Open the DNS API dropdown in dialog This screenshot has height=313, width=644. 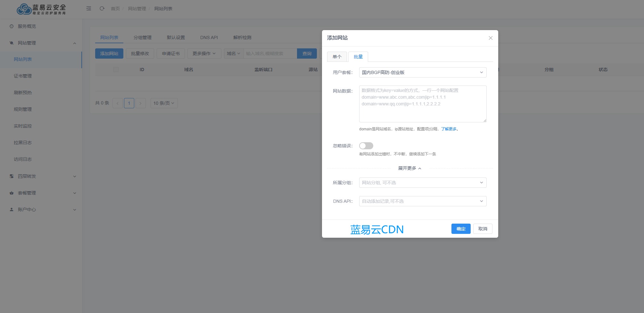(x=422, y=201)
